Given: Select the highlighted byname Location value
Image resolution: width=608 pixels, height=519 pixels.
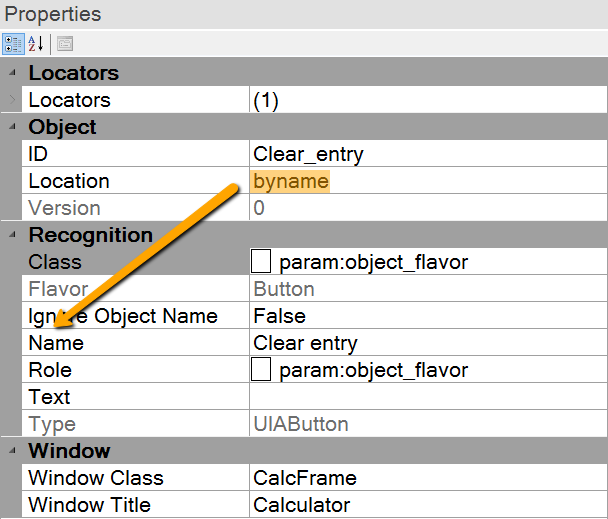Looking at the screenshot, I should [x=290, y=181].
